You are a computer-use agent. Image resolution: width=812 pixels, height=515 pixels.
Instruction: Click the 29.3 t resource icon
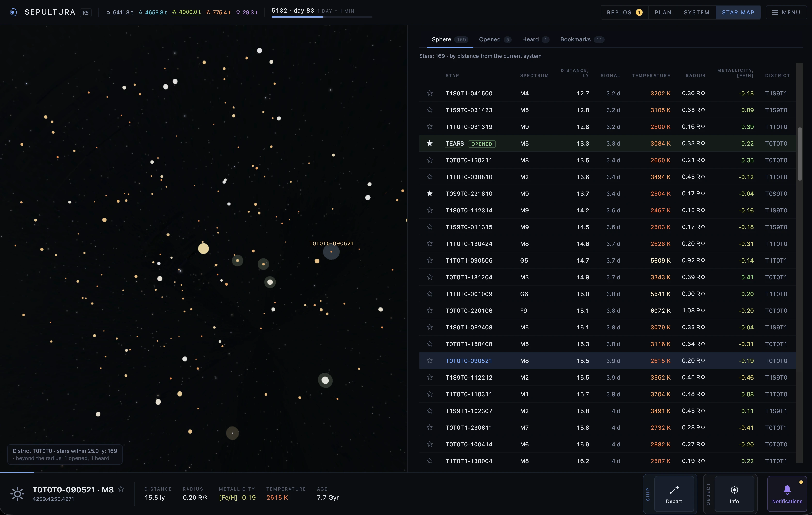pyautogui.click(x=238, y=13)
